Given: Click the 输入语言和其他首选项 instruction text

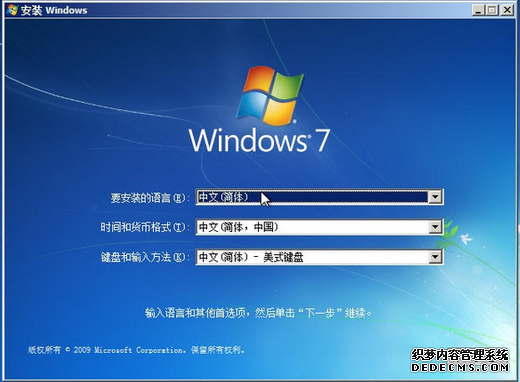Looking at the screenshot, I should point(258,313).
